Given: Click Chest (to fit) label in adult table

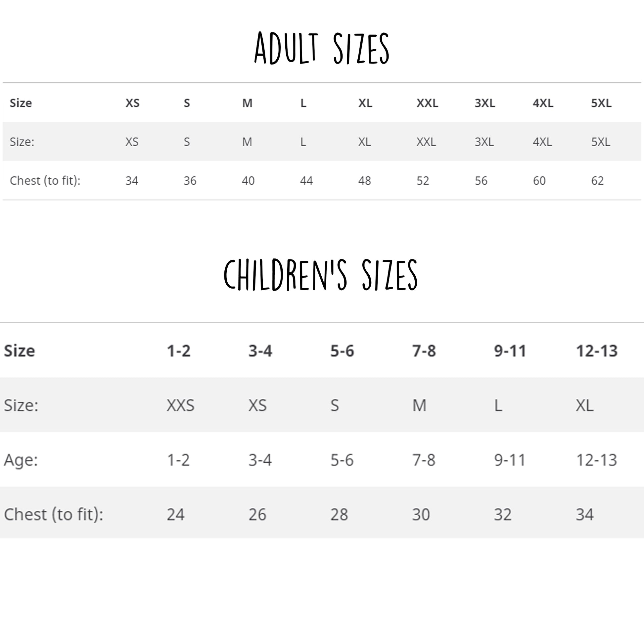Looking at the screenshot, I should pos(45,181).
